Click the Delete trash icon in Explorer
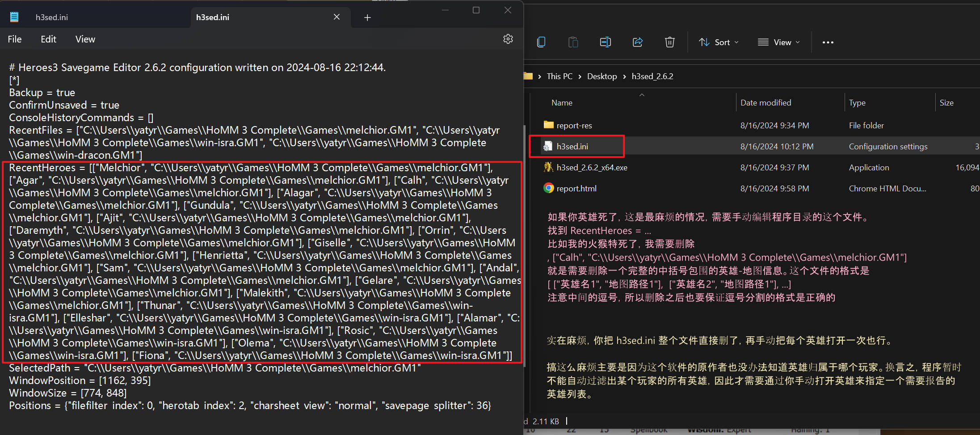This screenshot has width=980, height=435. (669, 42)
